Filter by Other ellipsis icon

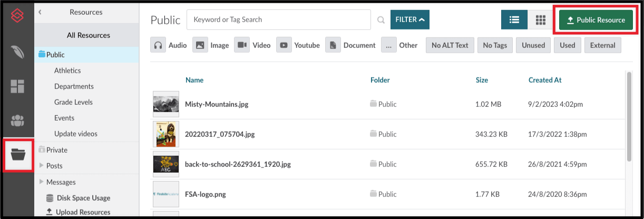388,45
